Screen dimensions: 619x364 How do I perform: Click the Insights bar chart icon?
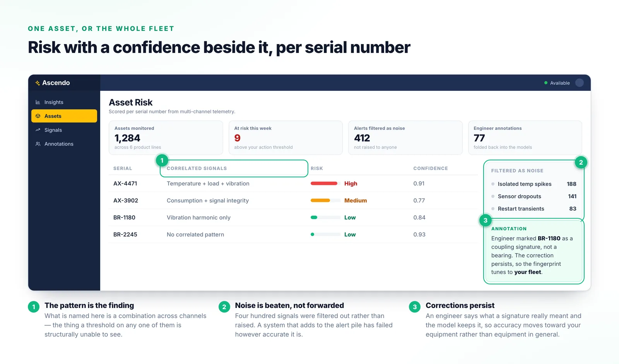[38, 102]
